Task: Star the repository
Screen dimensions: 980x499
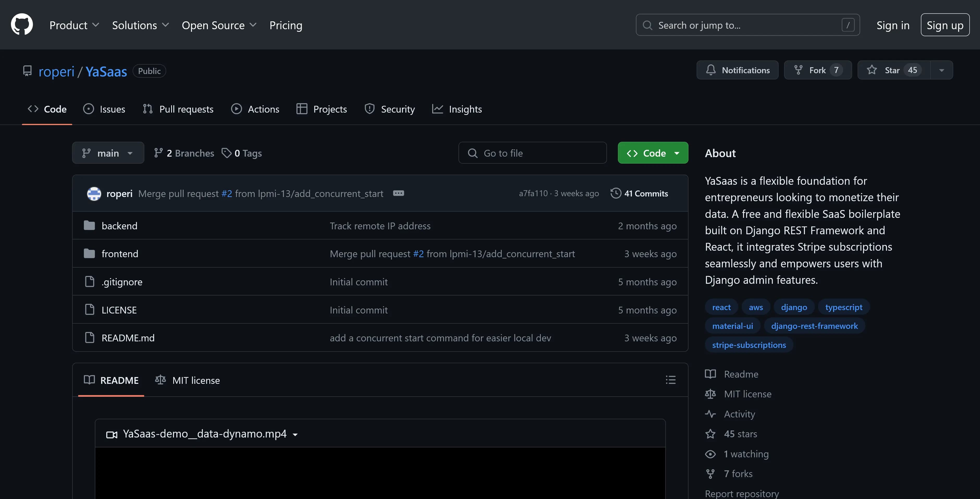Action: 894,70
